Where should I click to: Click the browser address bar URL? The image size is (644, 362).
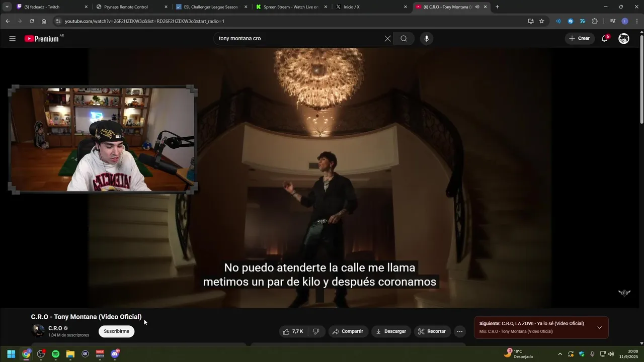(144, 21)
